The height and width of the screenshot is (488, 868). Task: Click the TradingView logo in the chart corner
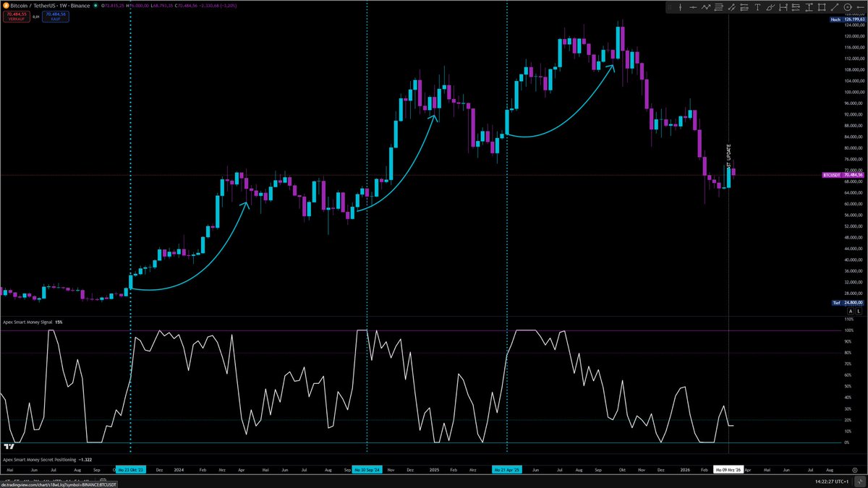tap(9, 446)
